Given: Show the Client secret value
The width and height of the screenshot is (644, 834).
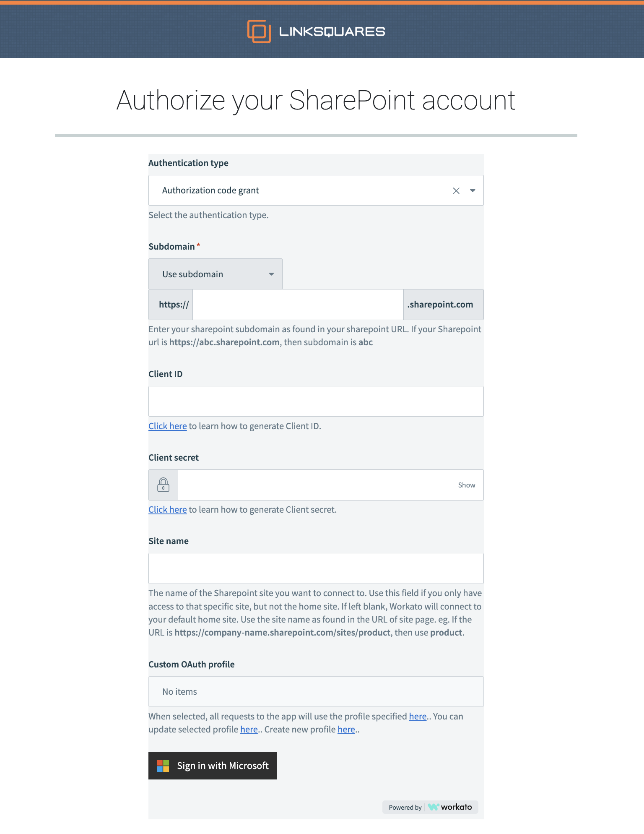Looking at the screenshot, I should click(x=466, y=485).
